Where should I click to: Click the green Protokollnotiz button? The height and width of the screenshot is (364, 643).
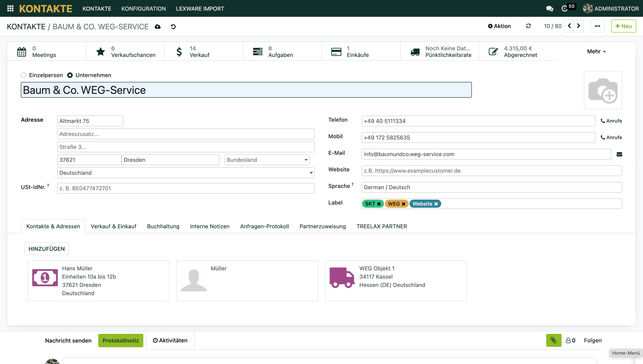[120, 340]
